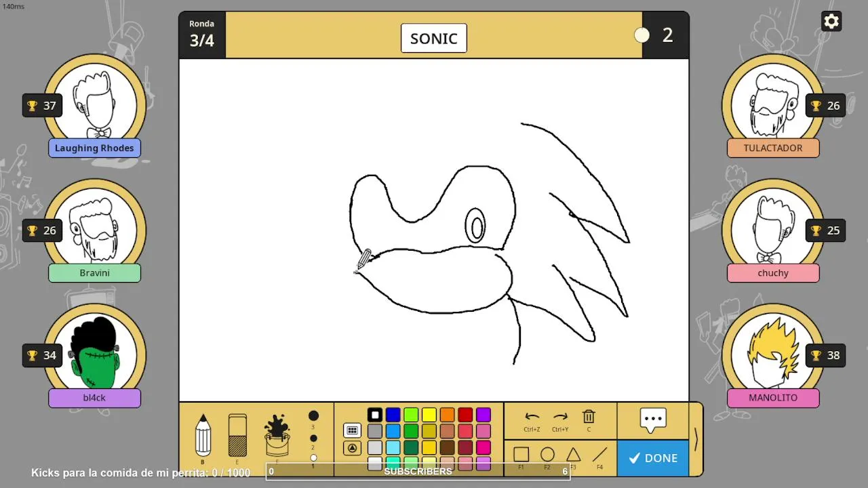Expand the side panel with the right chevron
This screenshot has width=868, height=488.
pos(696,439)
